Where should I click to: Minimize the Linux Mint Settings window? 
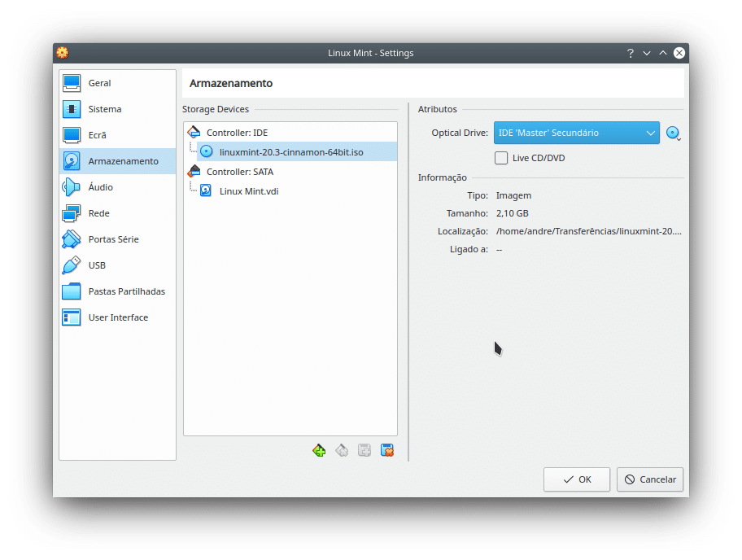647,53
